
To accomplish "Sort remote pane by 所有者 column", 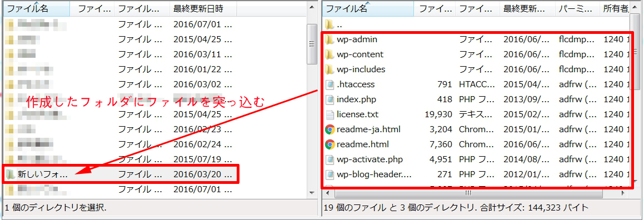I will [x=615, y=9].
